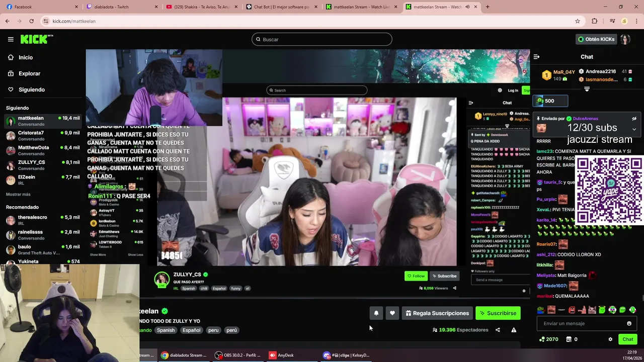Insert the Patrick pointing emote
Viewport: 644px width, 362px height.
[582, 310]
